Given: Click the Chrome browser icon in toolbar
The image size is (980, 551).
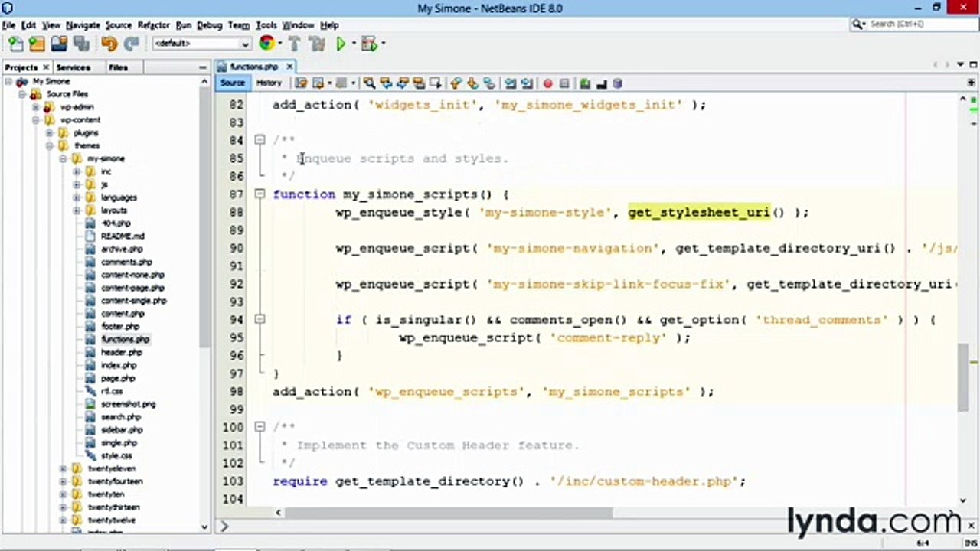Looking at the screenshot, I should [266, 44].
